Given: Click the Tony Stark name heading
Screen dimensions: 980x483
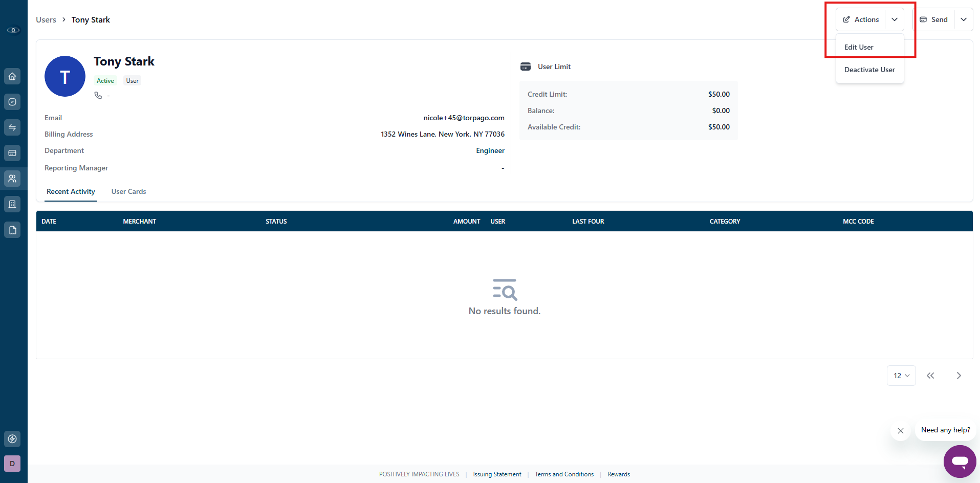Looking at the screenshot, I should [124, 61].
